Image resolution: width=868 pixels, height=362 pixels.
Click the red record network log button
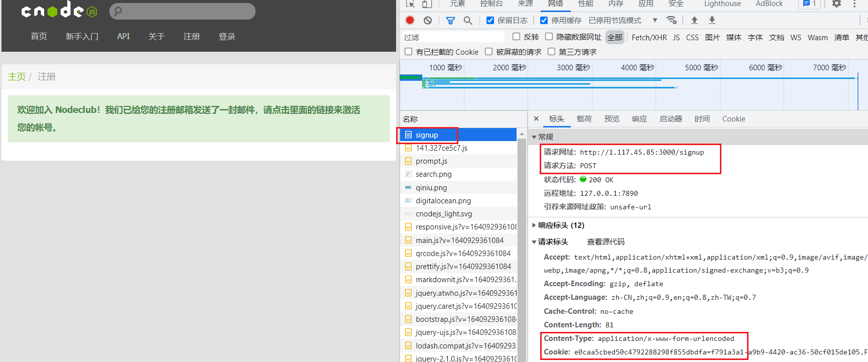tap(410, 20)
